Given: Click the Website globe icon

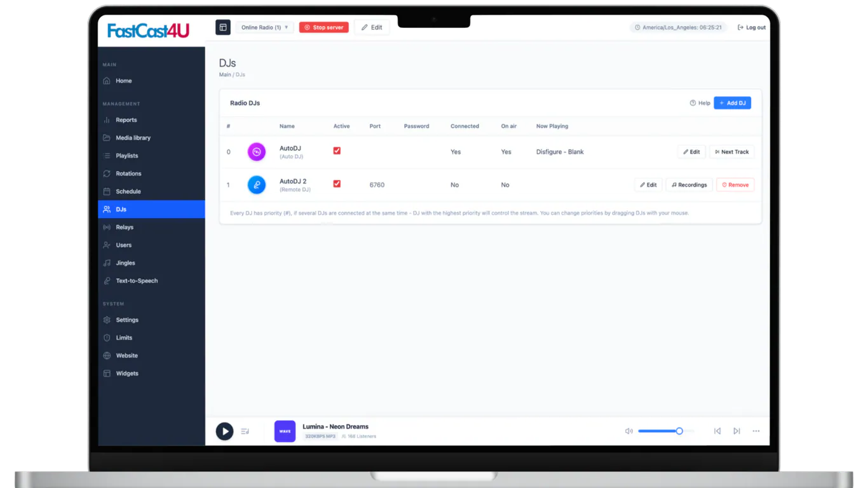Looking at the screenshot, I should [107, 355].
